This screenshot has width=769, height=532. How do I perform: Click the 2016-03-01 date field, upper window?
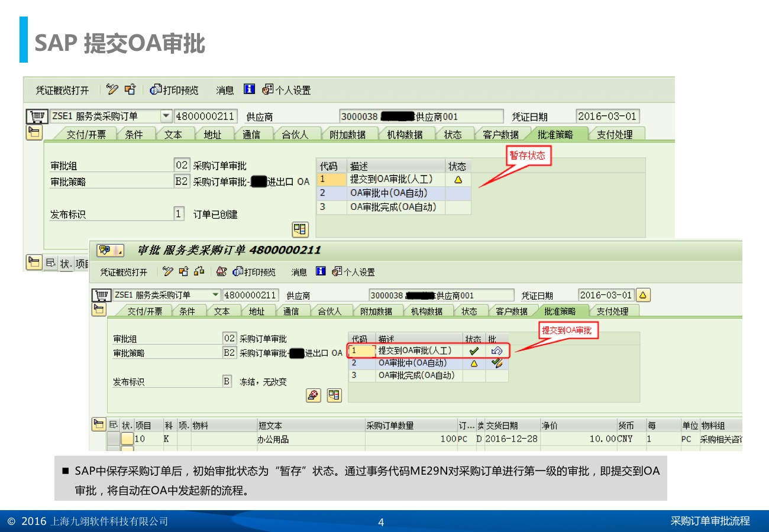coord(608,116)
